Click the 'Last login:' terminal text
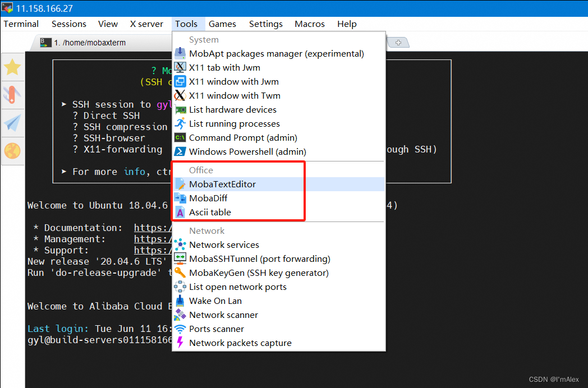 click(58, 329)
